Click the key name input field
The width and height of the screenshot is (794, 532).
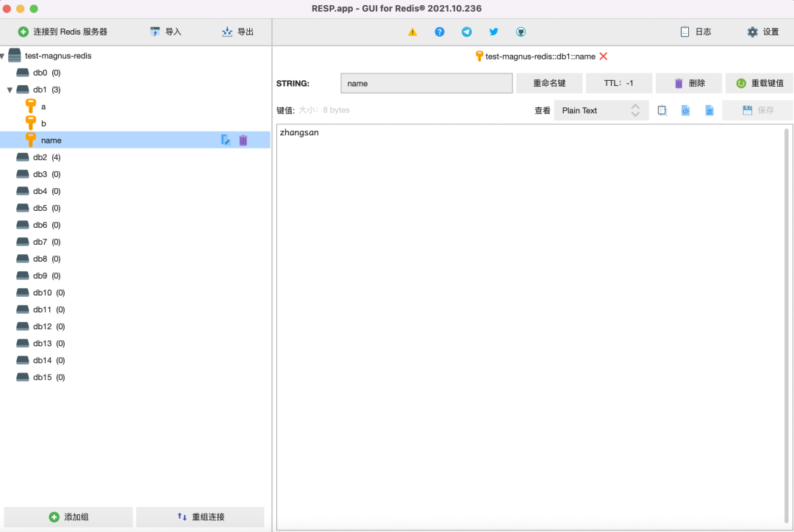[426, 84]
